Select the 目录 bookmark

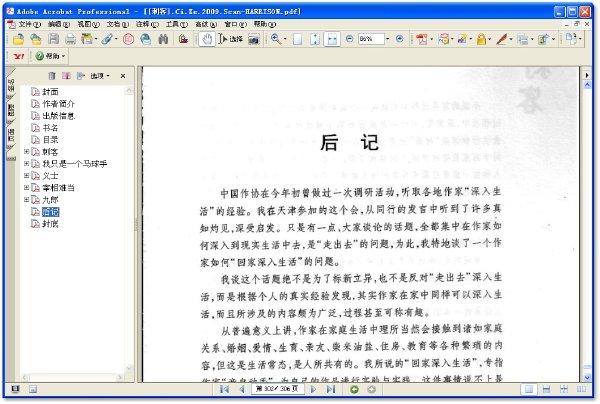click(x=50, y=140)
